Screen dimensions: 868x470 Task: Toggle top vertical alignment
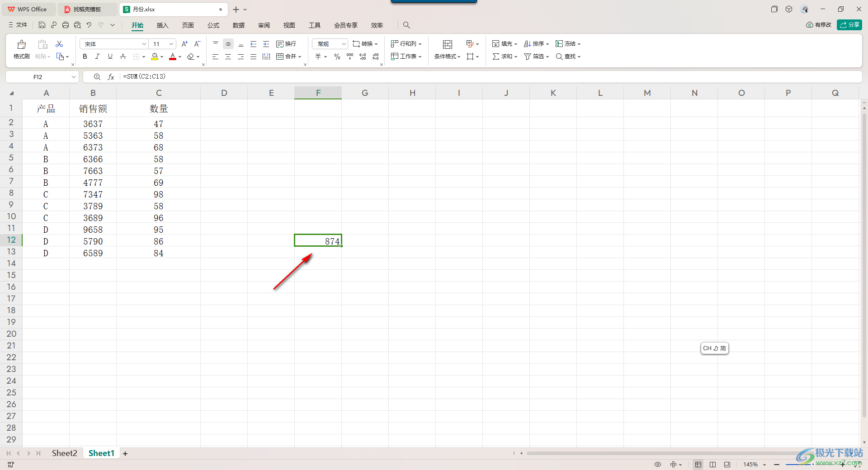coord(216,44)
